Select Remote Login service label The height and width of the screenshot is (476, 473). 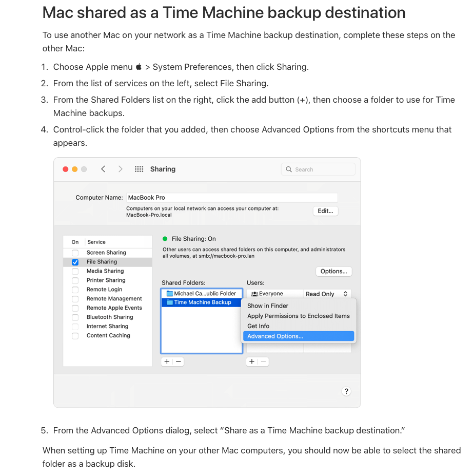pos(104,289)
